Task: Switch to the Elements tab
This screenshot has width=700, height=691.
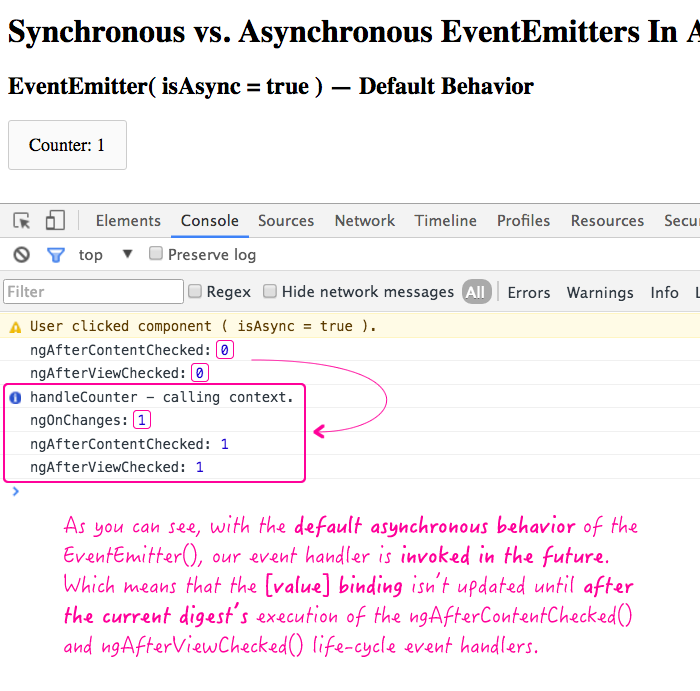Action: tap(128, 221)
